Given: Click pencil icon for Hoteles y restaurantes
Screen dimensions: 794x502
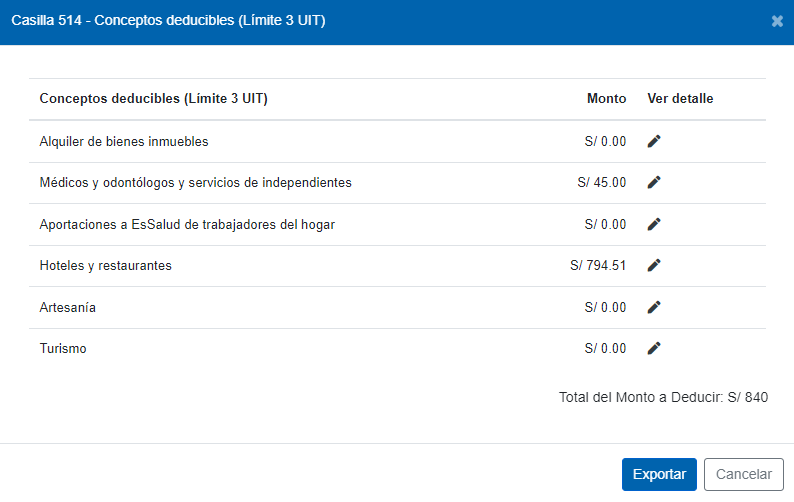Looking at the screenshot, I should coord(654,265).
